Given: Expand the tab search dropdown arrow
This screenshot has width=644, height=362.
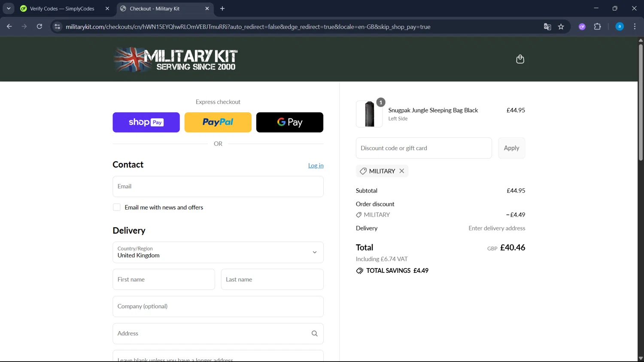Looking at the screenshot, I should (x=9, y=9).
